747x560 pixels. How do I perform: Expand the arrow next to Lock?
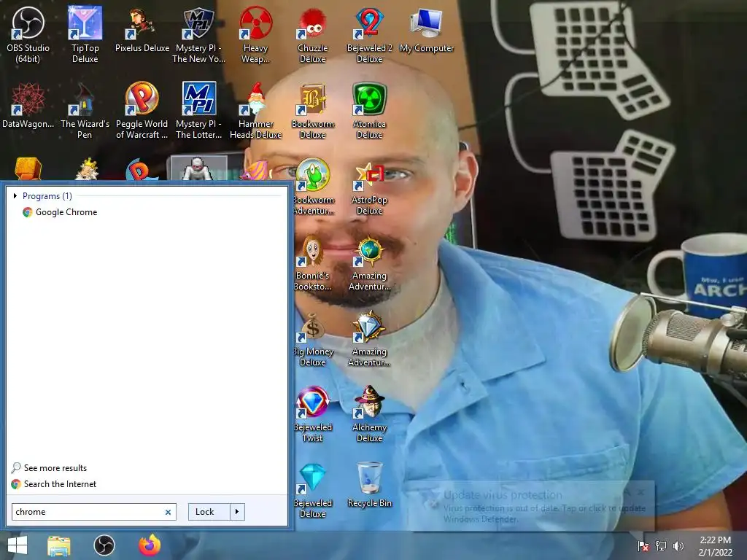click(237, 511)
